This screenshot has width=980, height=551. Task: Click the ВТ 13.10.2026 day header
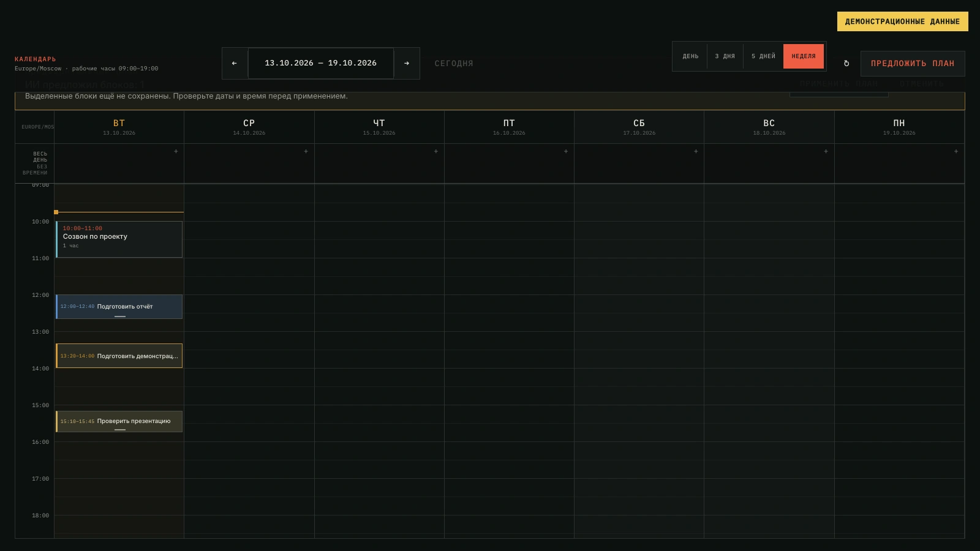pos(119,127)
